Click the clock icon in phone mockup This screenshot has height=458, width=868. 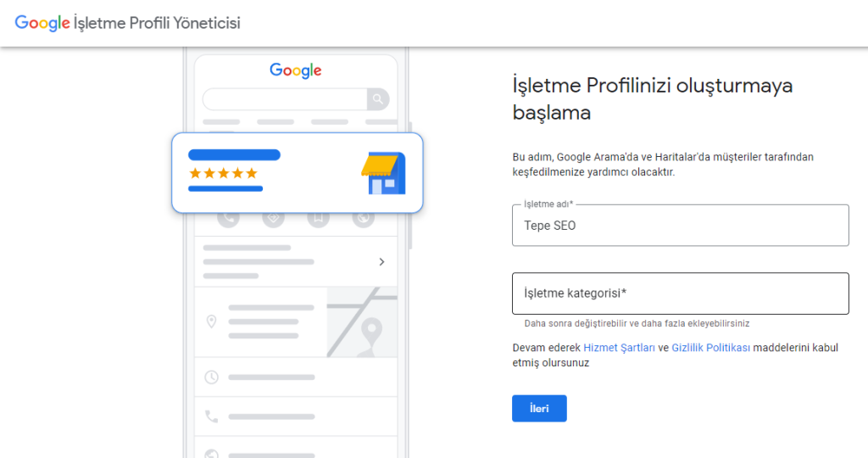(x=211, y=377)
